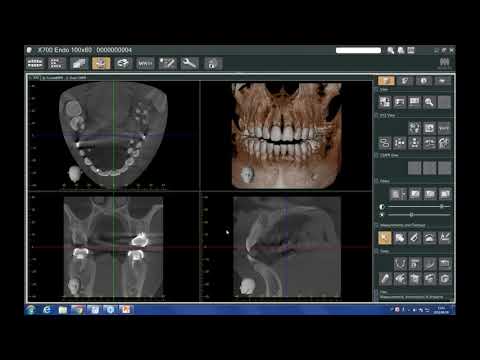Select the first highlighted right-panel tab
Screen dimensions: 480x360
click(386, 81)
